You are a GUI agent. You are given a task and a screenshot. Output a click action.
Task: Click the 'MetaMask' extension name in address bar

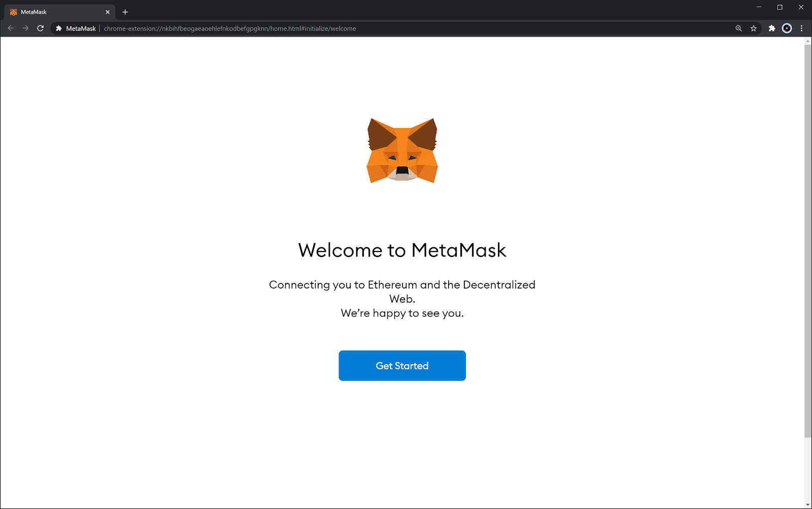(x=81, y=28)
